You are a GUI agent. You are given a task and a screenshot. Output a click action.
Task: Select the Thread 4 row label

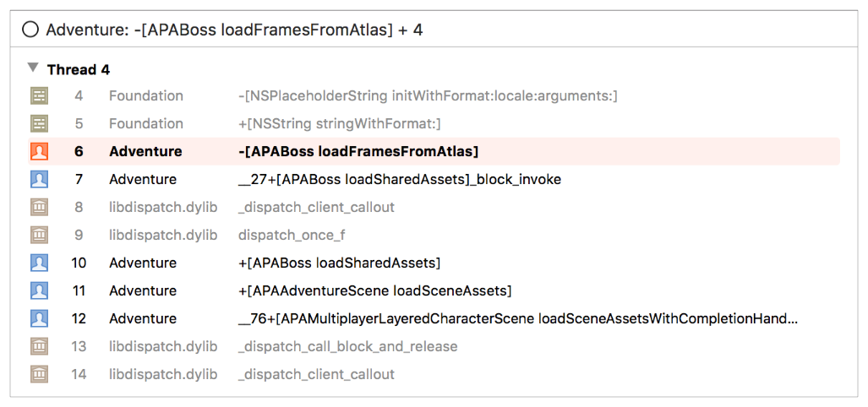(79, 69)
